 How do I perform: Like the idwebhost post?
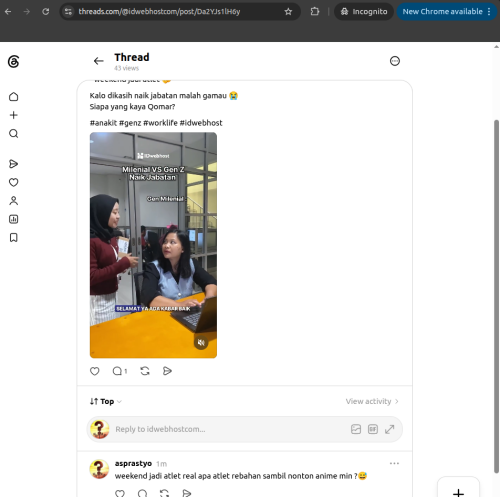tap(95, 371)
